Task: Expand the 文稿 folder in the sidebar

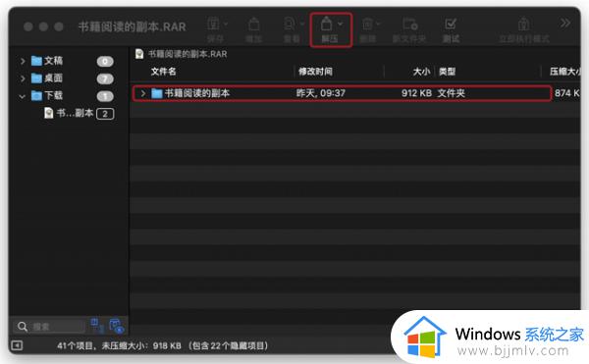Action: pyautogui.click(x=23, y=61)
